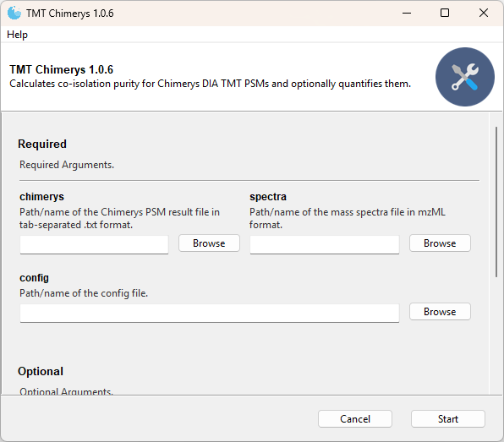
Task: Click the 'Calculates co-isolation purity' description line
Action: (x=210, y=84)
